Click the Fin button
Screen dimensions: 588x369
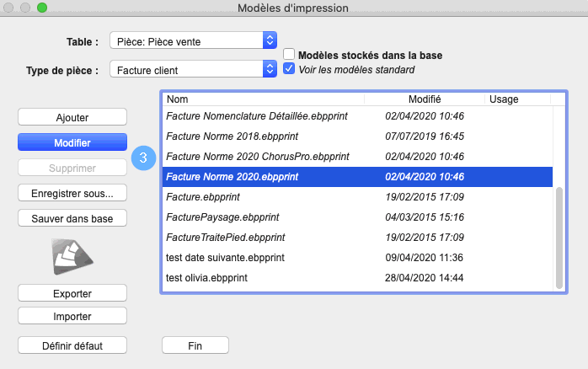tap(195, 345)
